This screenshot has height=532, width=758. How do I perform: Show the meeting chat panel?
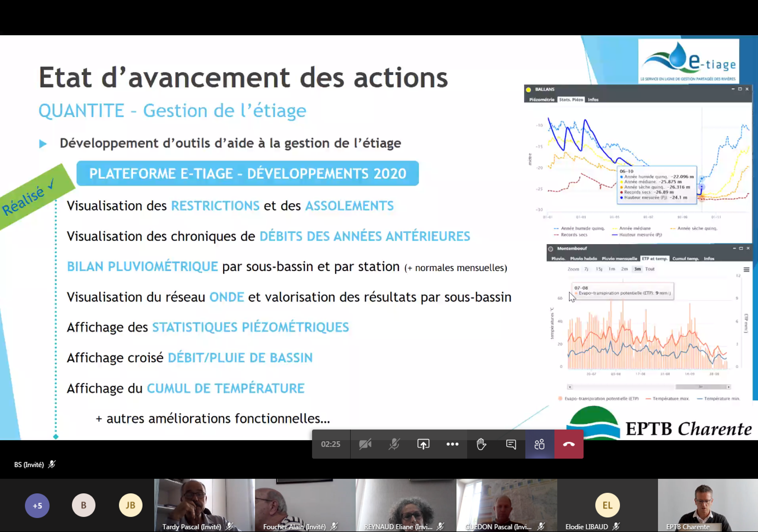pyautogui.click(x=511, y=444)
